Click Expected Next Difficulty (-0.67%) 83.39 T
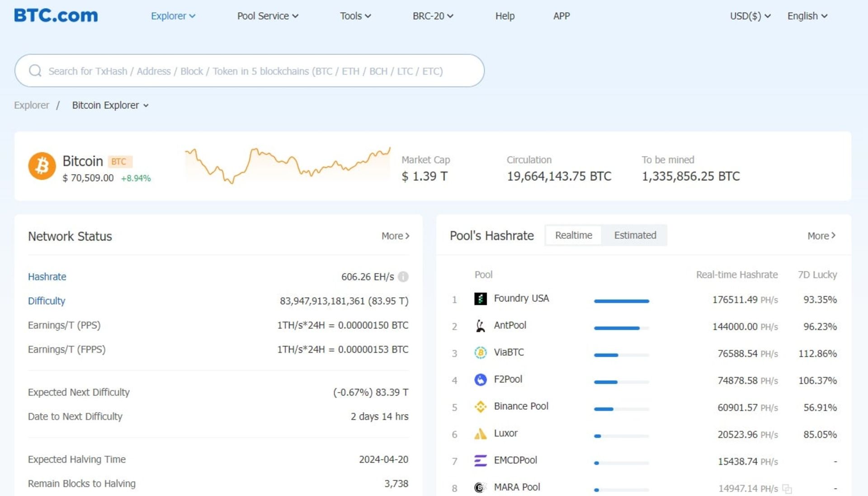This screenshot has height=496, width=868. (371, 392)
